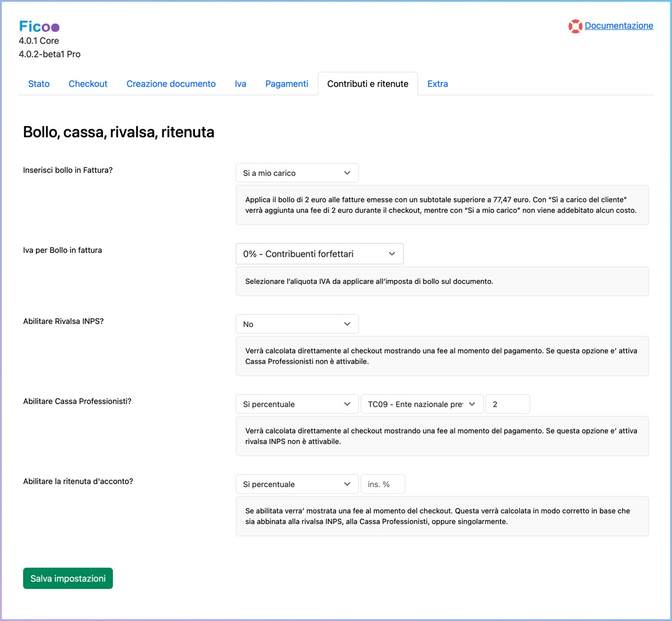Expand the Abilitare Rivalsa INPS dropdown
Viewport: 672px width, 621px height.
297,324
